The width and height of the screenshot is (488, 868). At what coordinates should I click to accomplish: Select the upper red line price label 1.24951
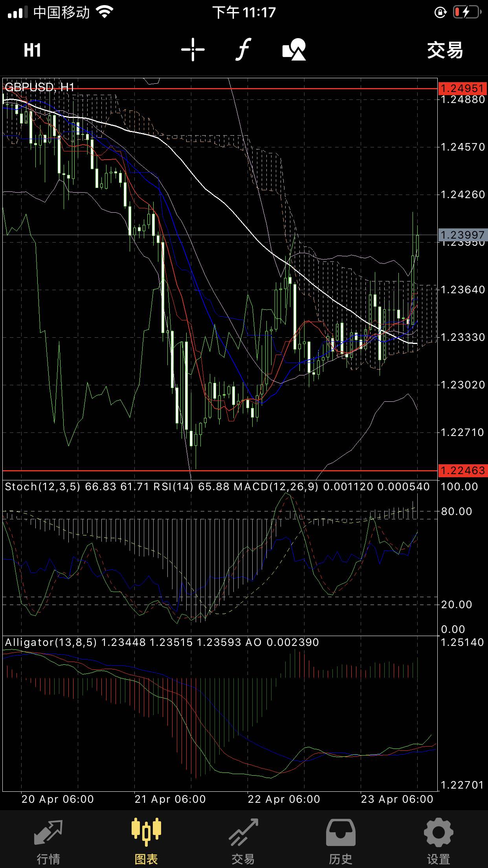(x=463, y=88)
